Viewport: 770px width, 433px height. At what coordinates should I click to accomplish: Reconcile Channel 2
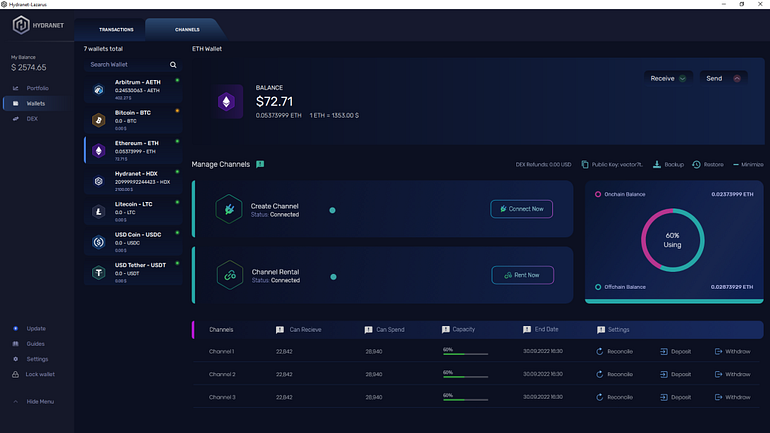614,374
